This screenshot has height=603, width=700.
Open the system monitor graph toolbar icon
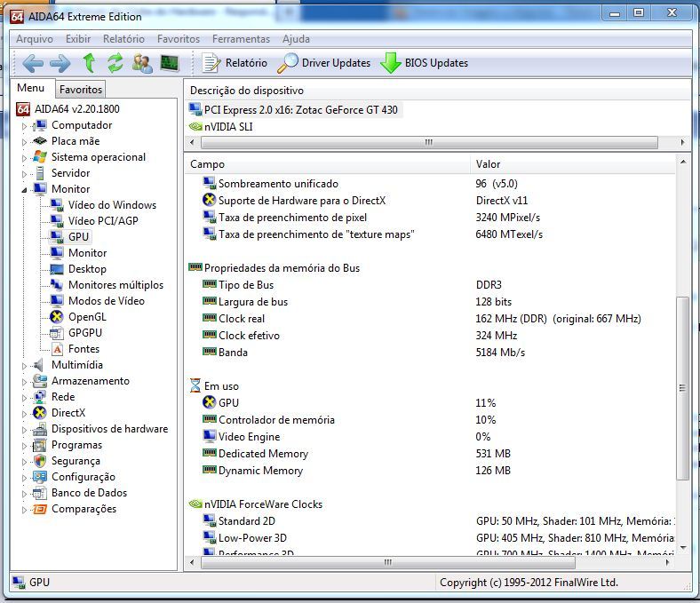pos(170,63)
